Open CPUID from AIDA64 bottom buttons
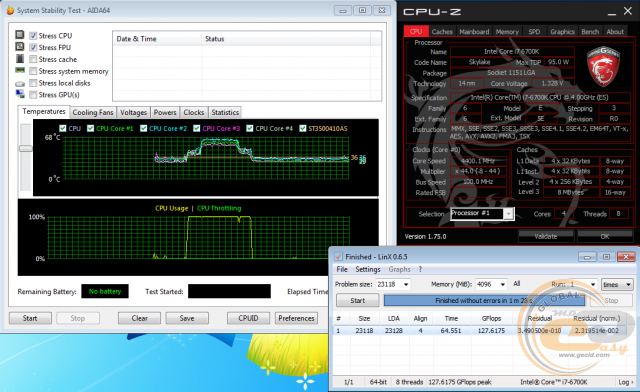 [248, 318]
